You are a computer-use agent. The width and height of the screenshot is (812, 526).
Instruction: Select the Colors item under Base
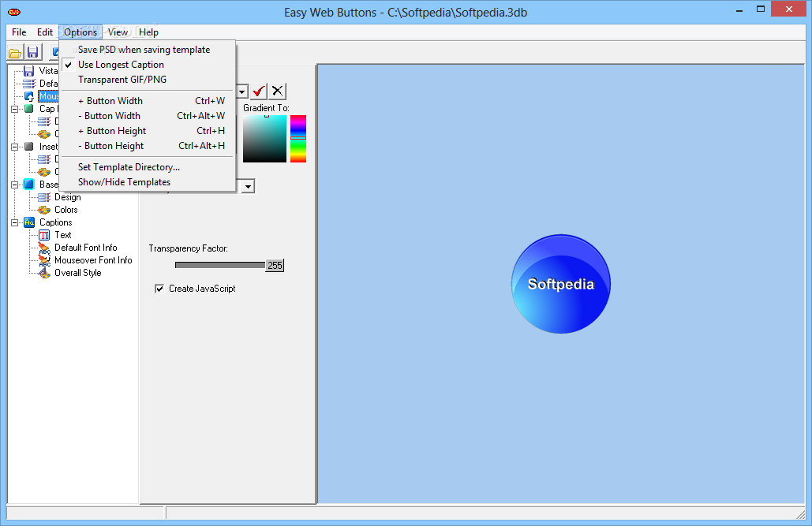pos(66,210)
